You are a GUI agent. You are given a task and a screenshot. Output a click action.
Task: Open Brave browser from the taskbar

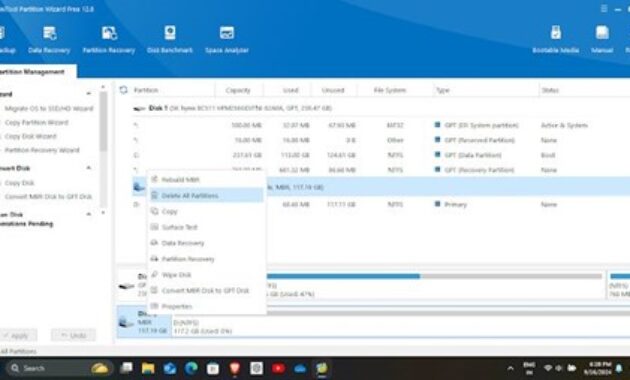[235, 368]
